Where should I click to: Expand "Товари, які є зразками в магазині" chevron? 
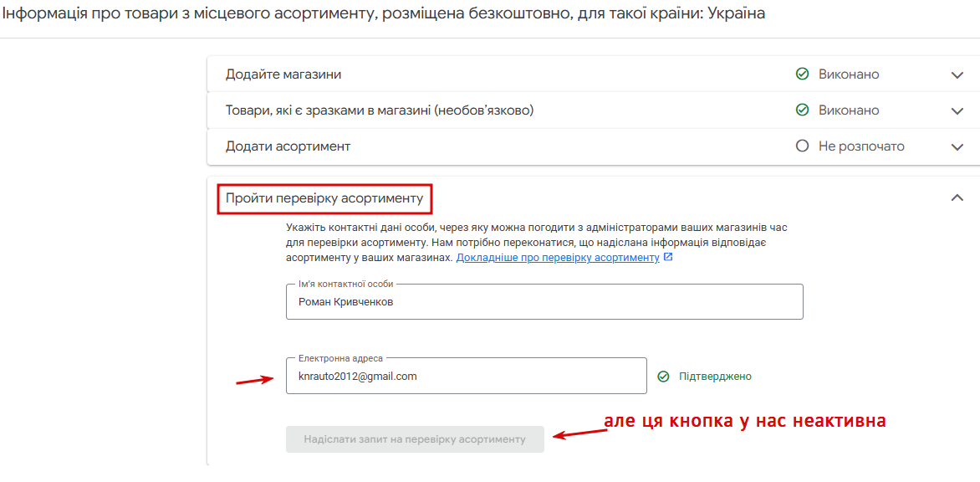tap(957, 111)
